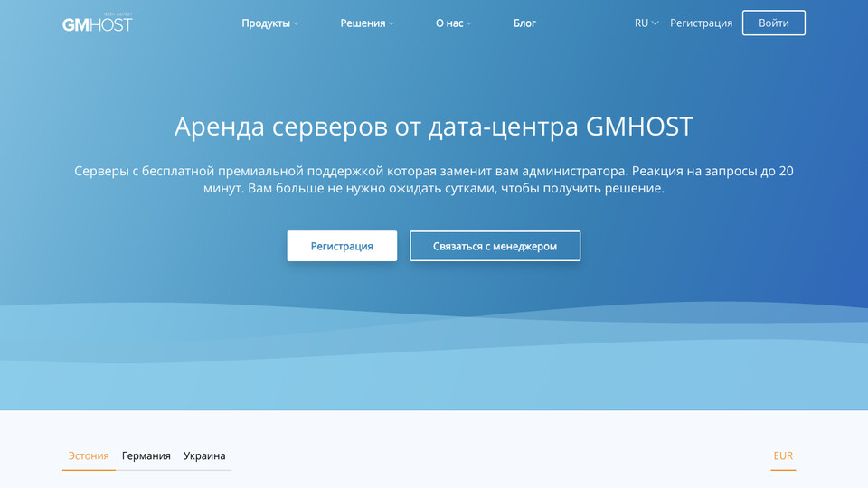Click the heading Аренда серверов от дата-центра GMHOST

coord(434,127)
